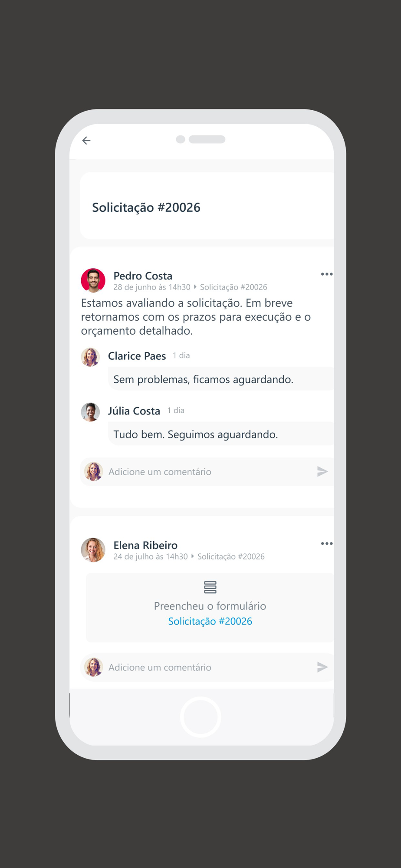401x868 pixels.
Task: Send comment on Elena Ribeiro's post
Action: pos(322,667)
